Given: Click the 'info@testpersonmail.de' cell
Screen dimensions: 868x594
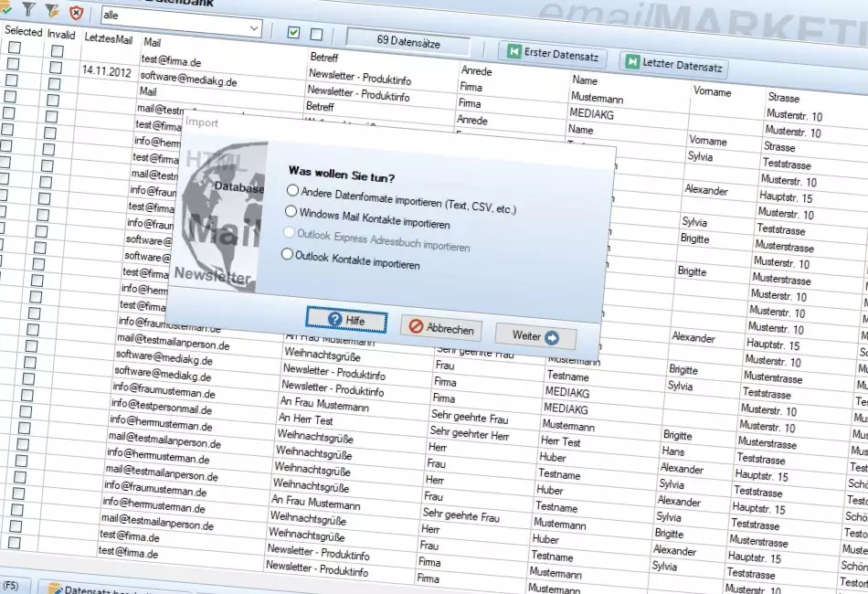Looking at the screenshot, I should (161, 407).
